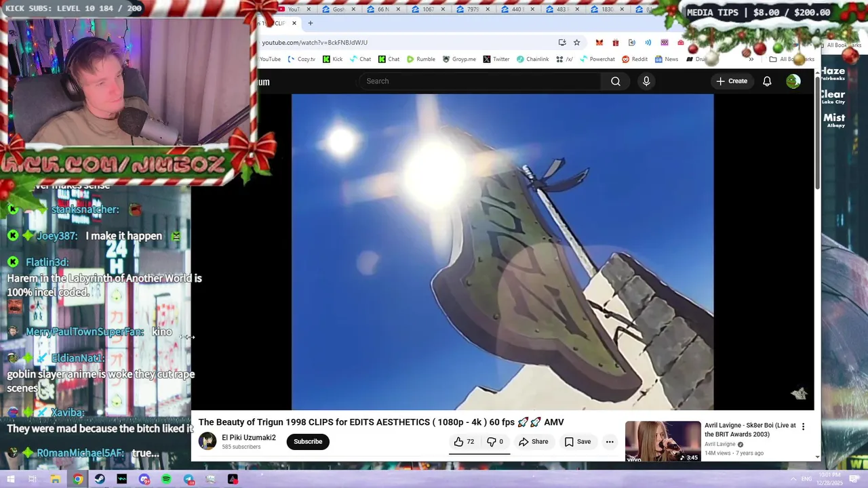
Task: Open El Piki Uzumaki2 channel name link
Action: point(249,438)
